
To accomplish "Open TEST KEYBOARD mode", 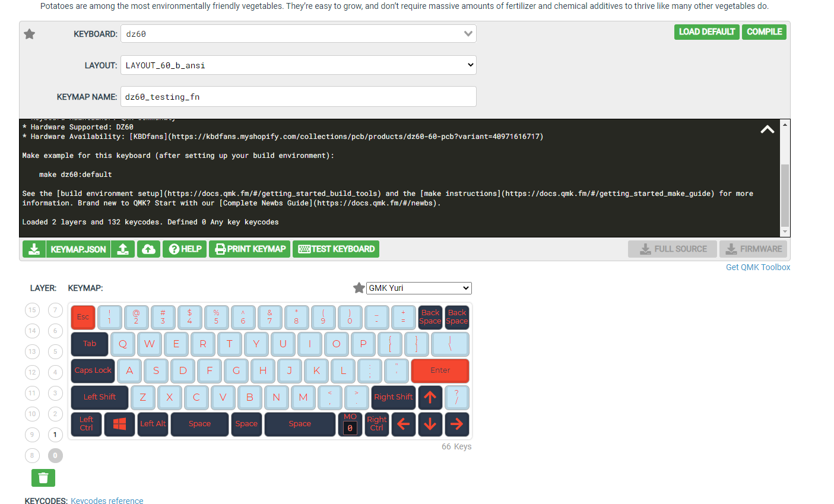I will pyautogui.click(x=336, y=249).
